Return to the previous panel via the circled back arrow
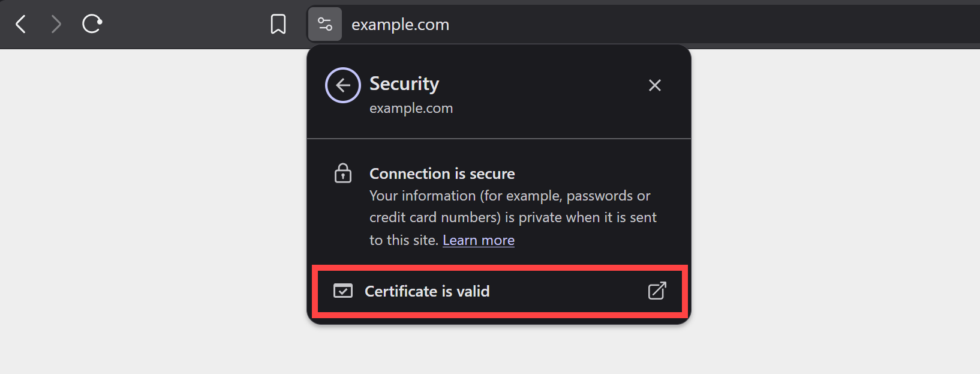 click(343, 85)
